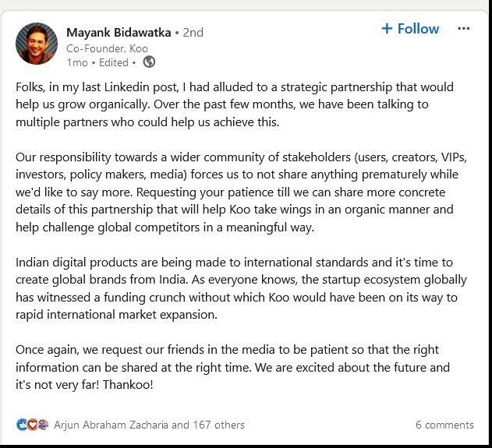Open Mayank Bidawatka's profile photo
The height and width of the screenshot is (448, 492).
pos(37,44)
